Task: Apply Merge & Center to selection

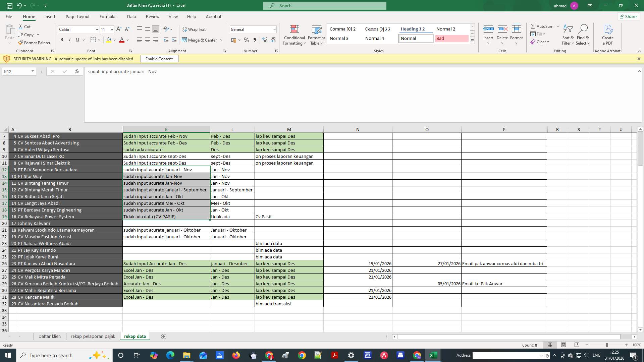Action: coord(200,40)
